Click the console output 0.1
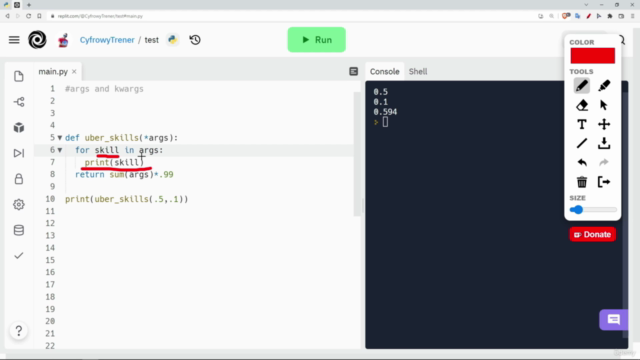Screen dimensions: 640x360 point(380,102)
